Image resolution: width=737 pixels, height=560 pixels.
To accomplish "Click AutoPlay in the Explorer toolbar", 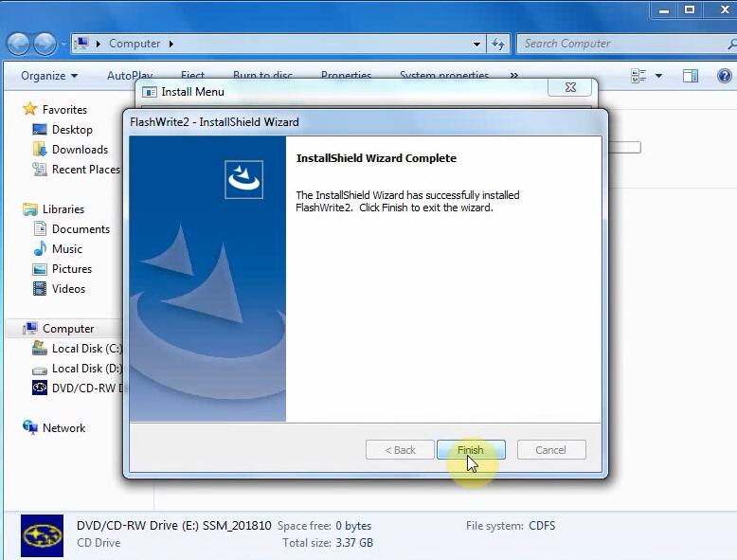I will click(x=130, y=75).
